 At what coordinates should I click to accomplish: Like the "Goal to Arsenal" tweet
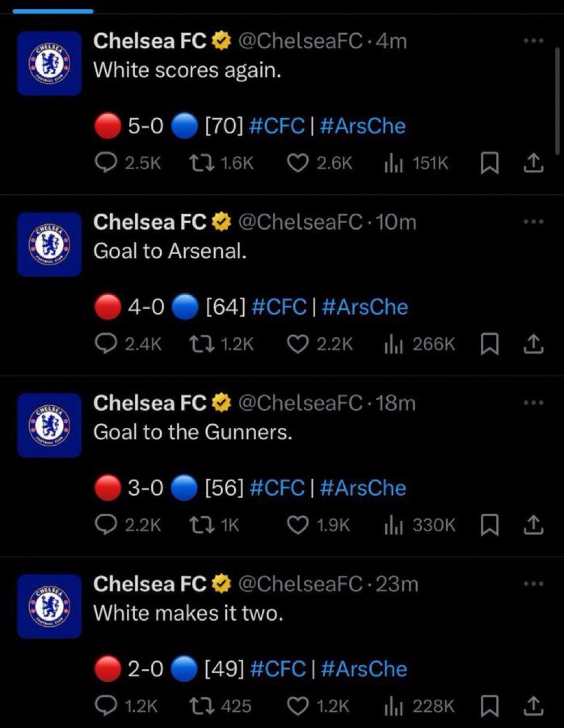[x=320, y=344]
